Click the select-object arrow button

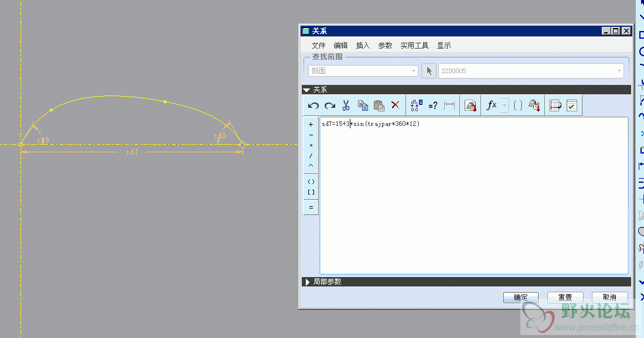pos(429,71)
